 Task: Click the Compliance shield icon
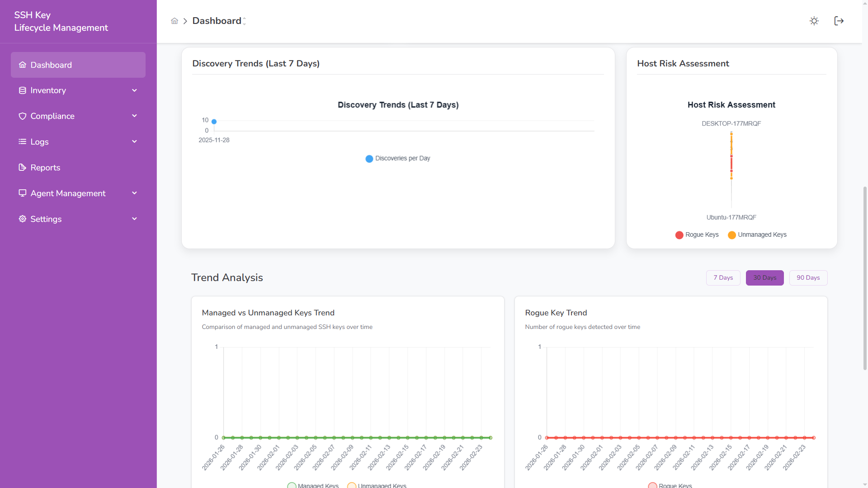[x=23, y=116]
